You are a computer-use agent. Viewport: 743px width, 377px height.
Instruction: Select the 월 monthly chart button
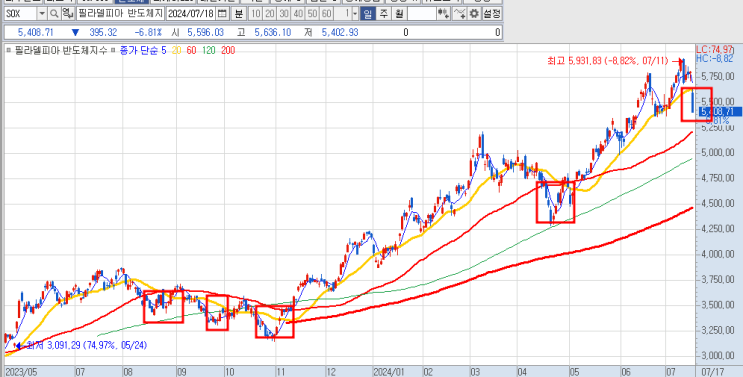399,14
